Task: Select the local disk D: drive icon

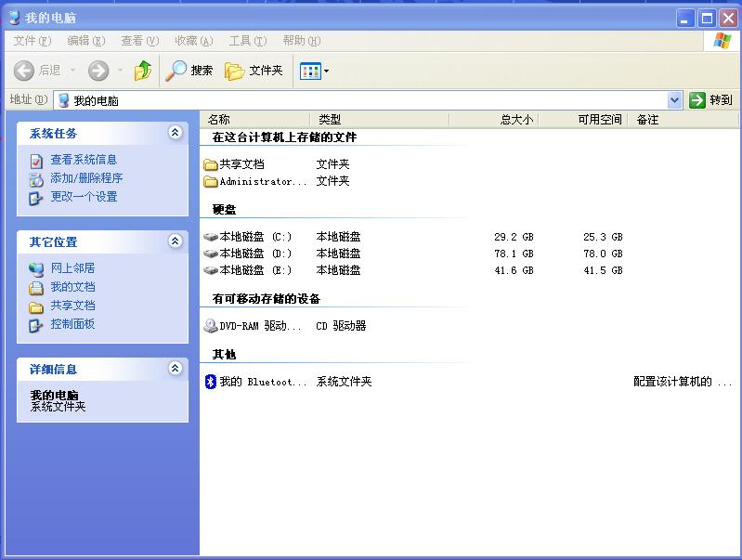Action: tap(210, 254)
